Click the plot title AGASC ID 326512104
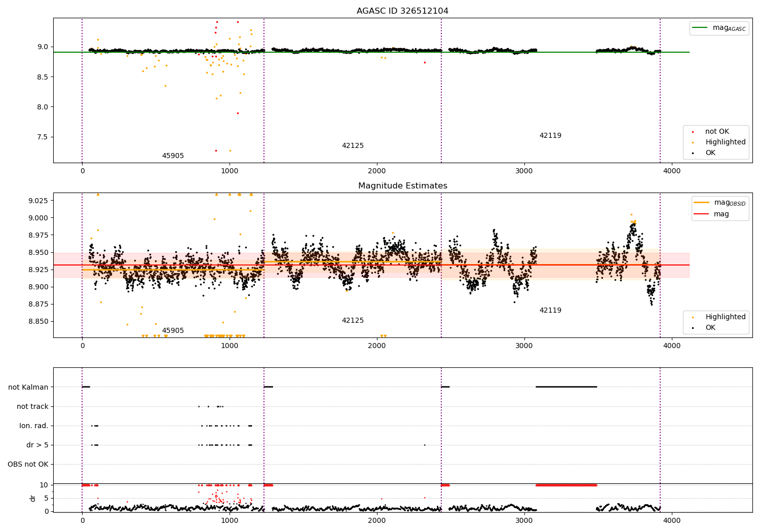 pyautogui.click(x=402, y=11)
